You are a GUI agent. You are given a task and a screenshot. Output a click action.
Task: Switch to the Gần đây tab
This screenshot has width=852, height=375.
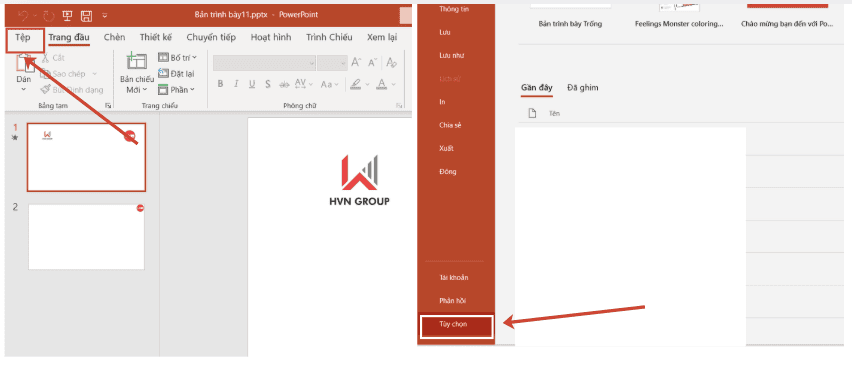[x=536, y=88]
